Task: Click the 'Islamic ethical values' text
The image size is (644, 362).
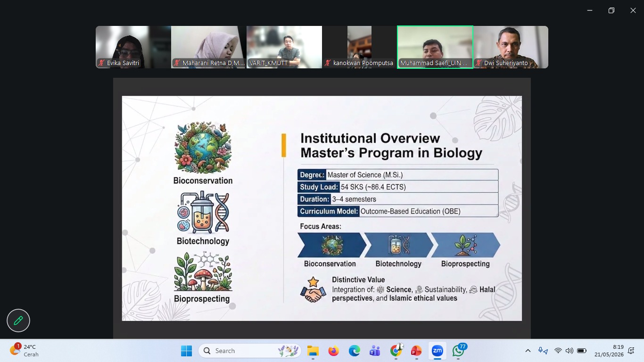Action: pos(423,298)
